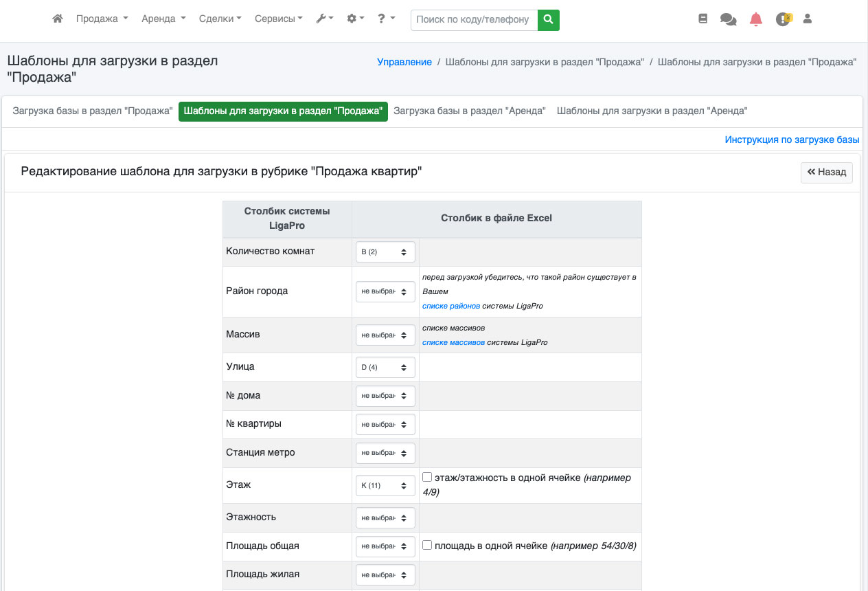Viewport: 868px width, 591px height.
Task: Expand the Количество комнат column dropdown
Action: point(385,252)
